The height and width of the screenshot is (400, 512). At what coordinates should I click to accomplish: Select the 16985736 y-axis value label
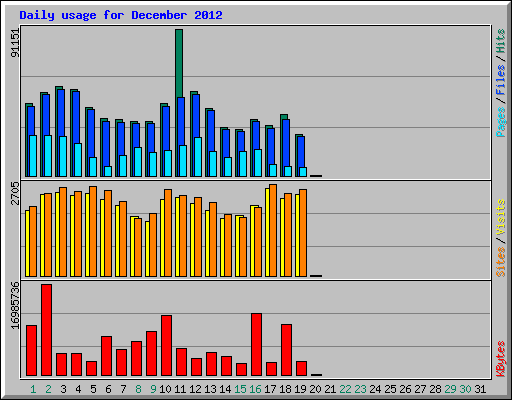15,305
